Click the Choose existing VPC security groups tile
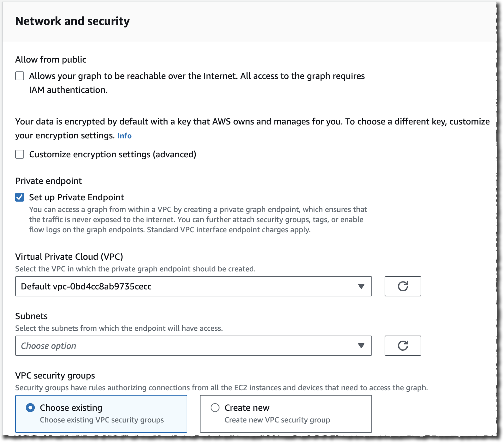The height and width of the screenshot is (443, 504). click(x=101, y=414)
